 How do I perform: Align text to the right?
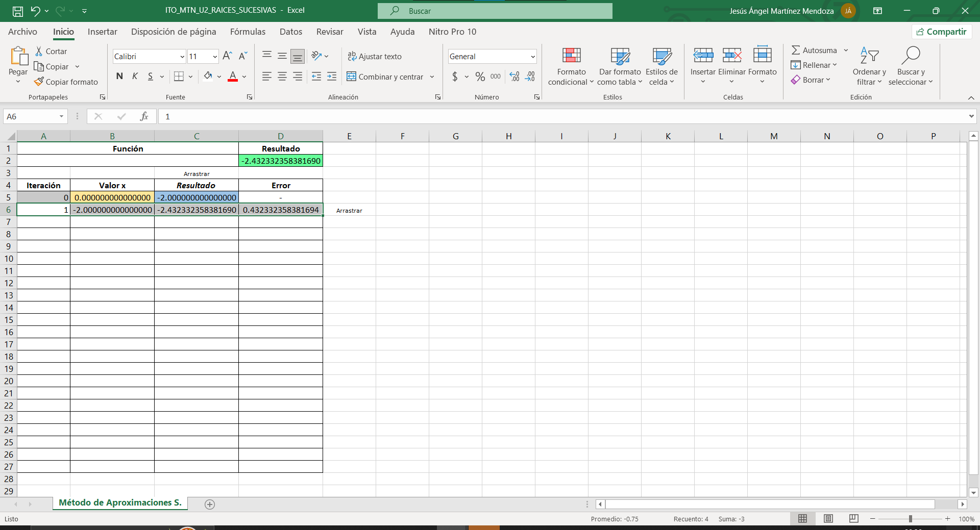tap(298, 77)
